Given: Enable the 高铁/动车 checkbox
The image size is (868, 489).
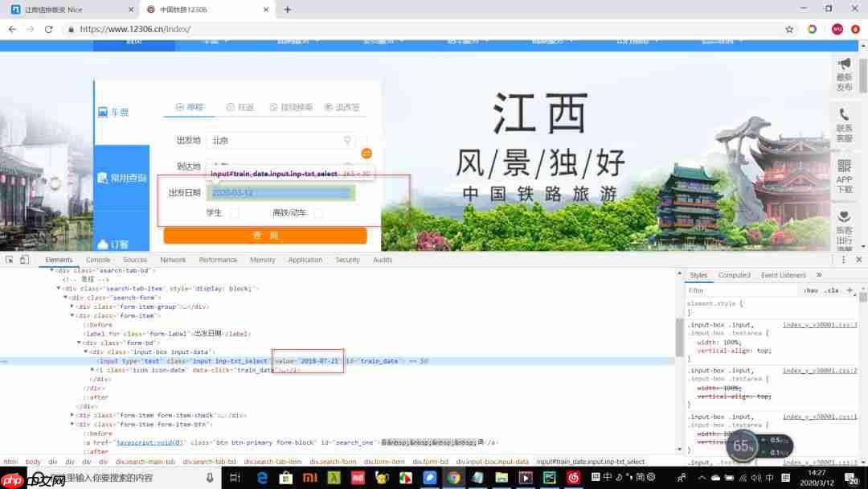Looking at the screenshot, I should pos(317,211).
